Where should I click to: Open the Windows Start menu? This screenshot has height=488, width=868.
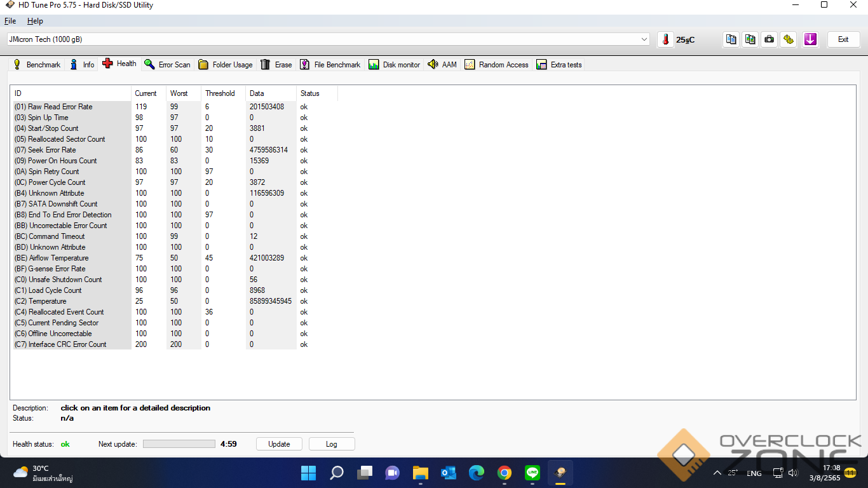pyautogui.click(x=308, y=473)
